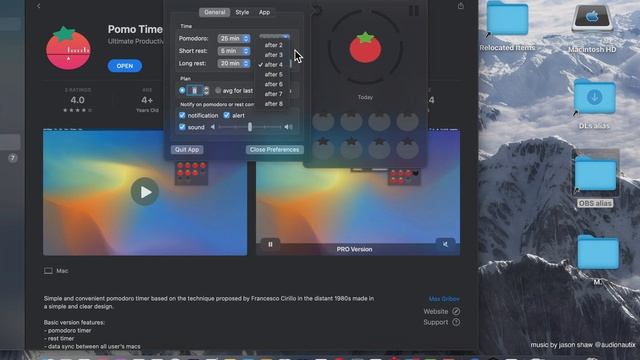Mute the PRO Version preview video
Image resolution: width=640 pixels, height=360 pixels.
tap(445, 244)
